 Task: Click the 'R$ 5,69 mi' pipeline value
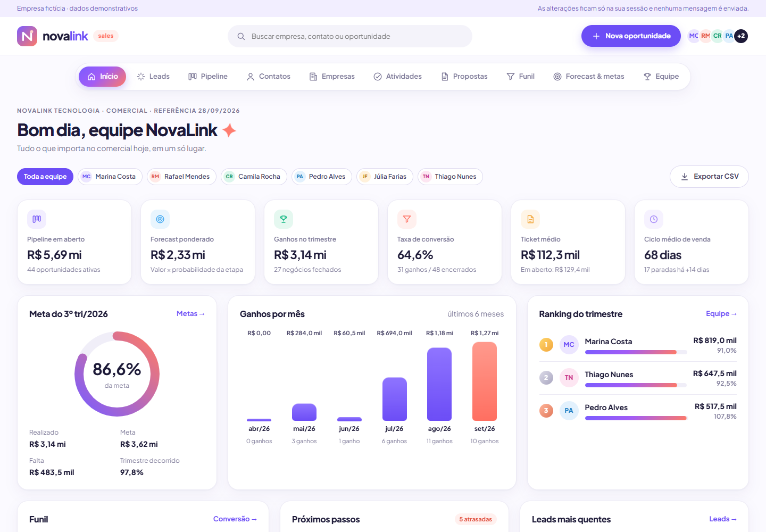[55, 255]
